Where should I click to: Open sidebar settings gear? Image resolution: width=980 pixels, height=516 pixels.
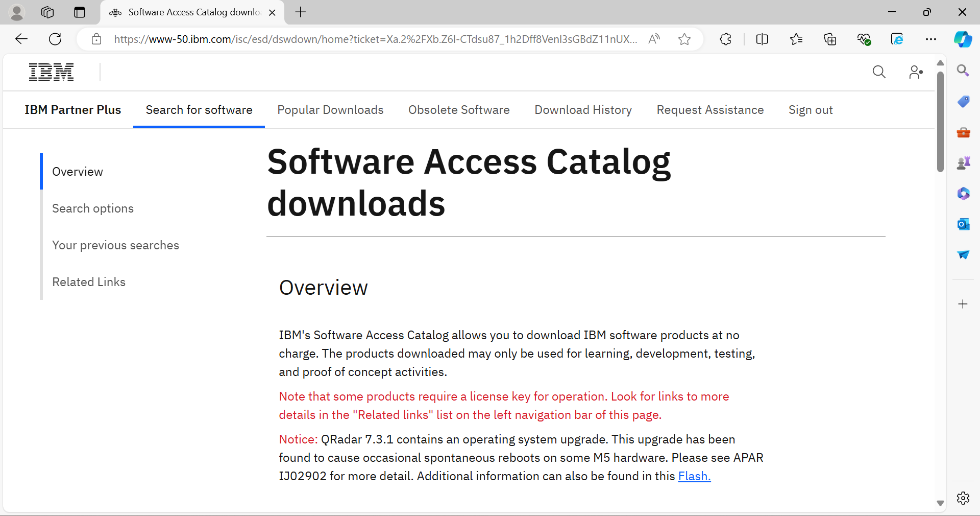963,498
